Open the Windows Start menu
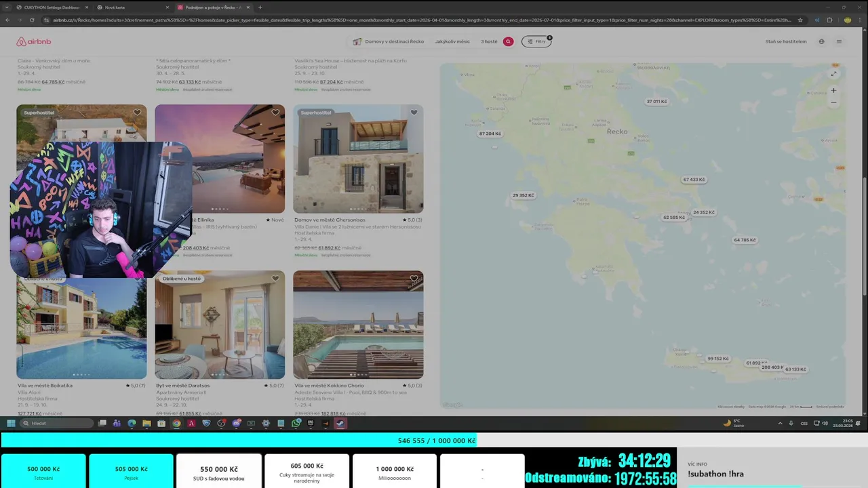 [x=11, y=423]
